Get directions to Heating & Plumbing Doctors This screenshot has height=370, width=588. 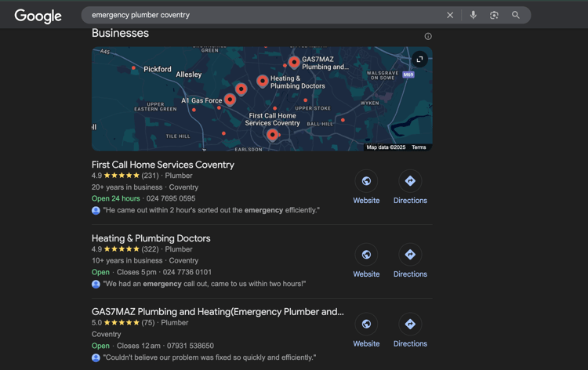410,255
